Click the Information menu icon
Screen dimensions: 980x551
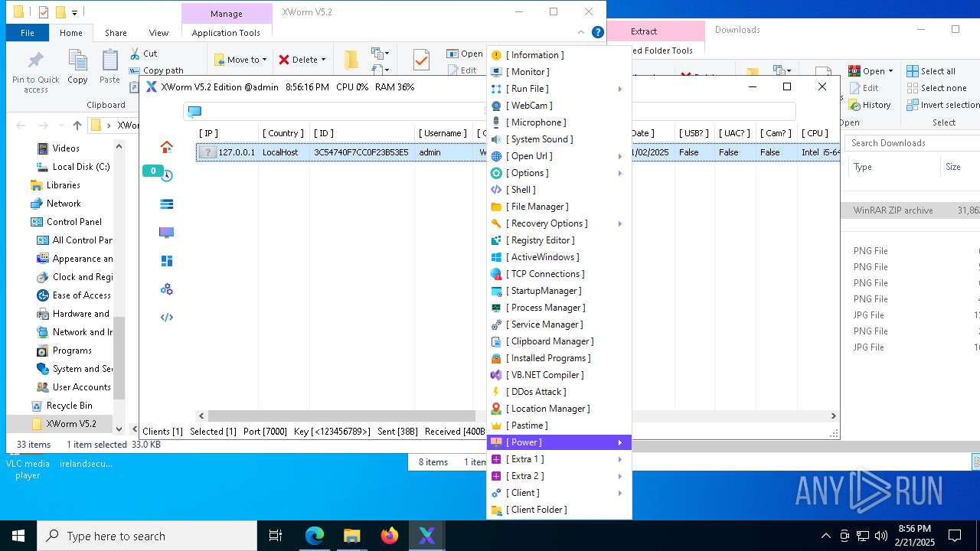(496, 55)
